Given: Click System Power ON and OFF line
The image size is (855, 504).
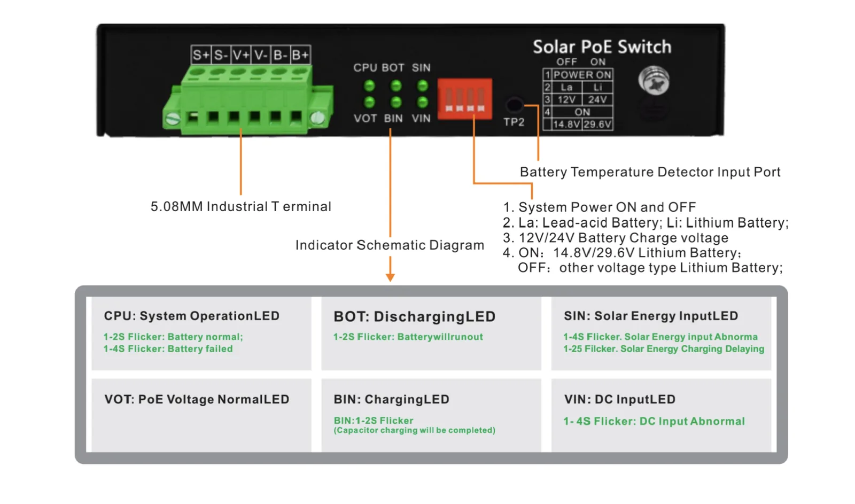Looking at the screenshot, I should click(x=599, y=207).
